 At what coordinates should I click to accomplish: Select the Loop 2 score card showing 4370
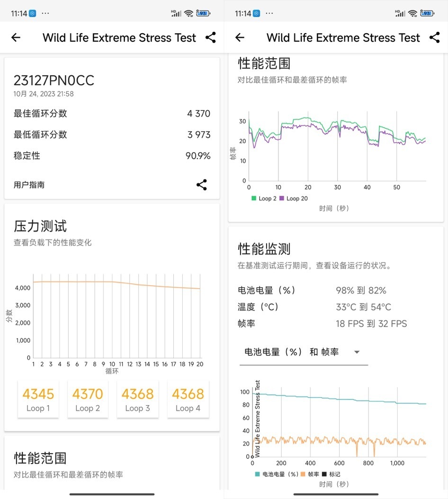(x=88, y=399)
